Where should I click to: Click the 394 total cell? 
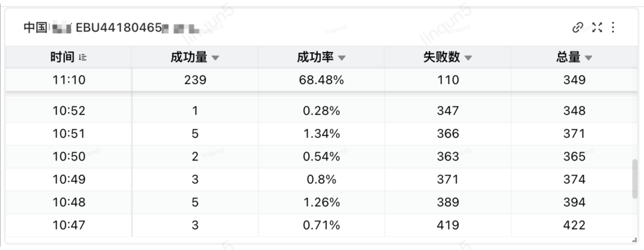click(x=574, y=202)
